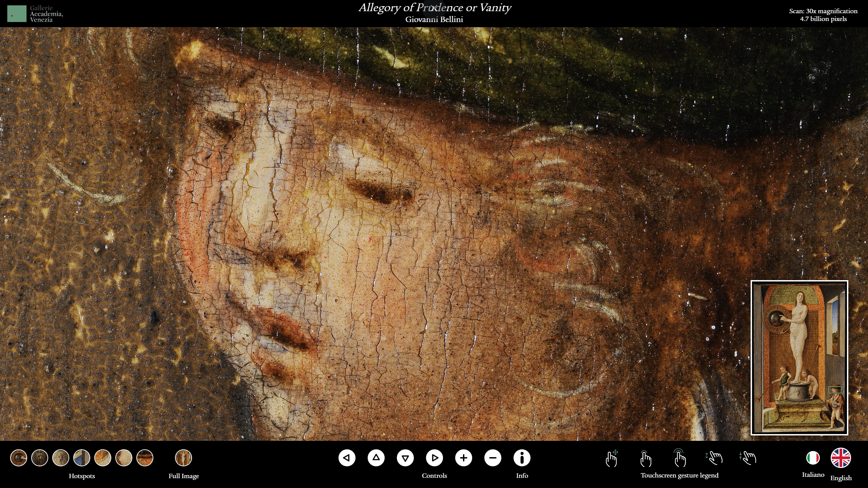
Task: Click the spread-apart gesture hand icon
Action: pyautogui.click(x=714, y=458)
